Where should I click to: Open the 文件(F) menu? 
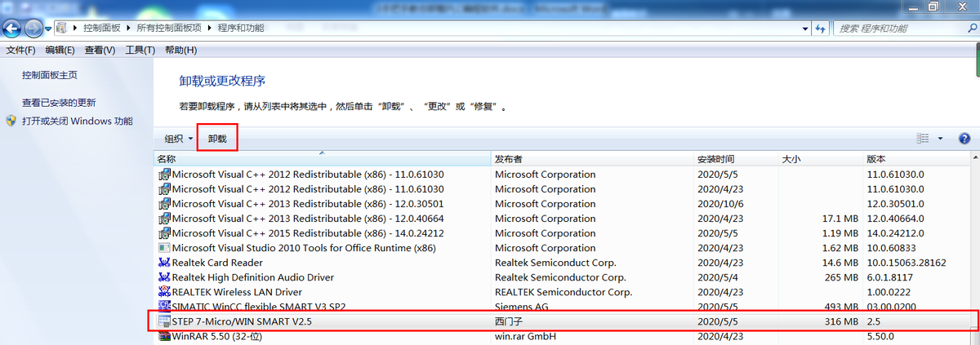coord(21,50)
